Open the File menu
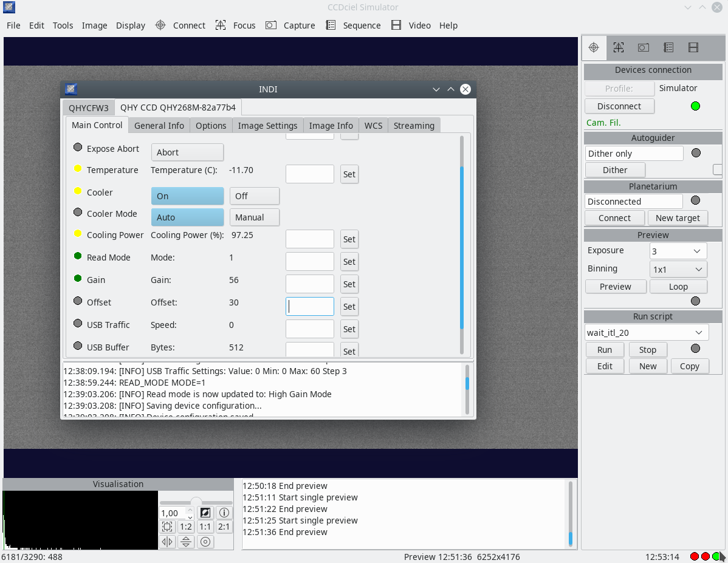 13,26
